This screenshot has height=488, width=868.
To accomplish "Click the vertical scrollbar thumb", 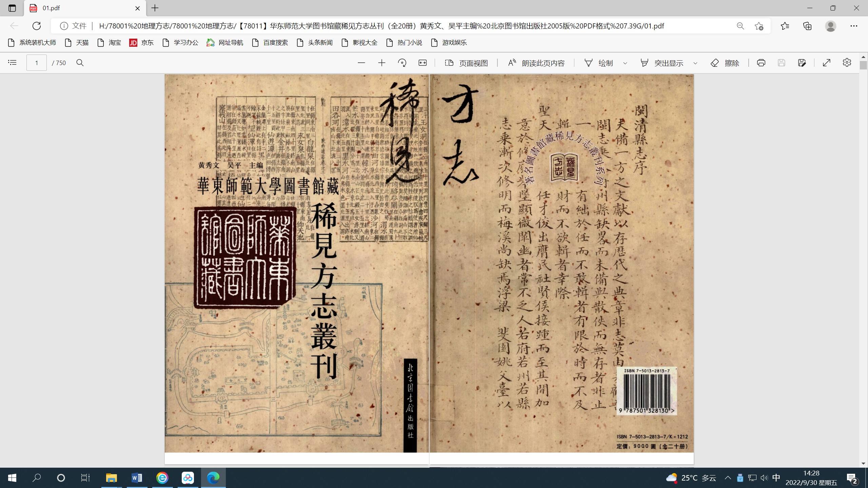I will pyautogui.click(x=863, y=65).
